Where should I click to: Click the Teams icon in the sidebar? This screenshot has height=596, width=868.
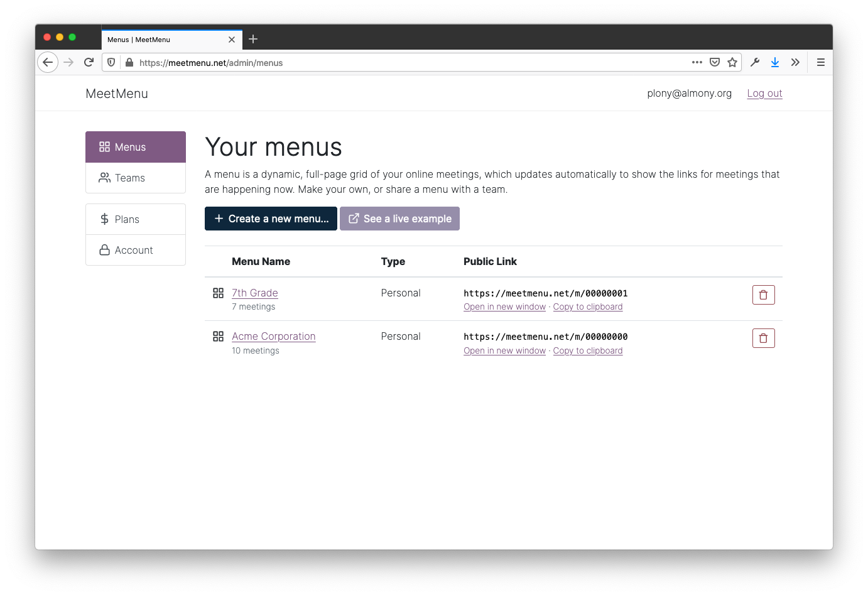pyautogui.click(x=104, y=178)
